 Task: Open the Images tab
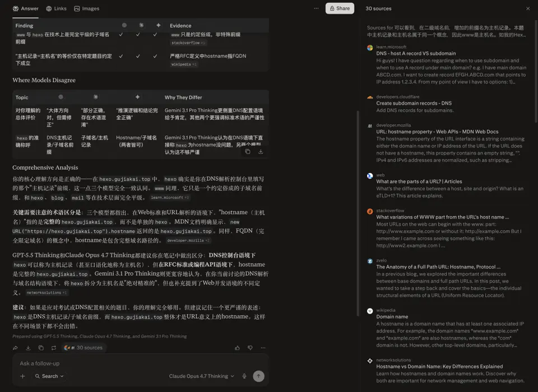coord(87,8)
